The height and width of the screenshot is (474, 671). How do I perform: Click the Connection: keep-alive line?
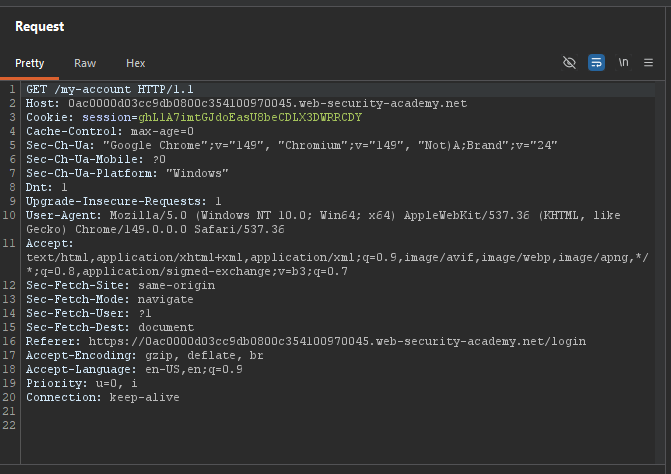point(103,397)
